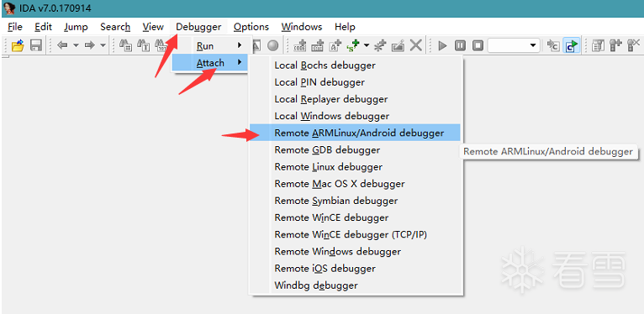
Task: Terminate process with the stop icon
Action: click(478, 45)
